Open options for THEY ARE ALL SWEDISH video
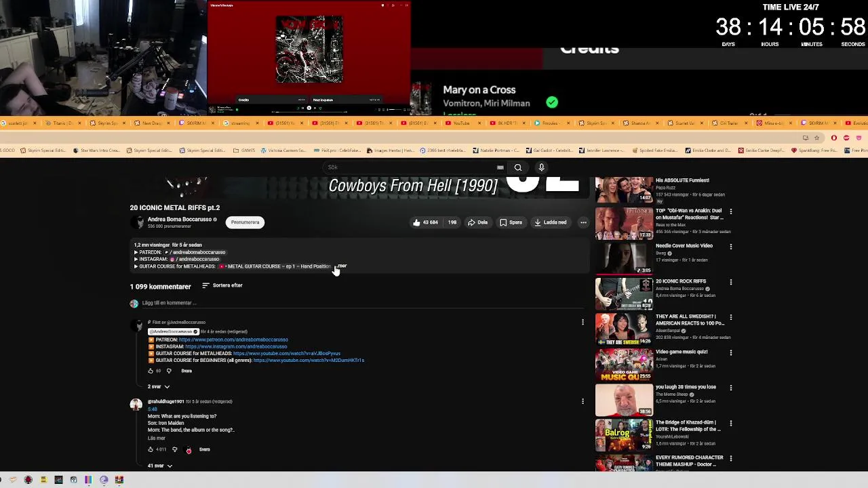The image size is (868, 488). (730, 317)
